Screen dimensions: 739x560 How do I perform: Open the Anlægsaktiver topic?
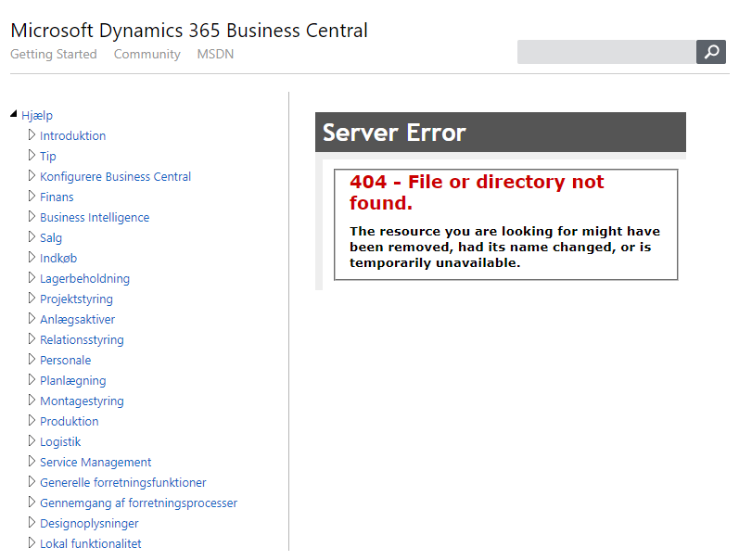click(77, 320)
